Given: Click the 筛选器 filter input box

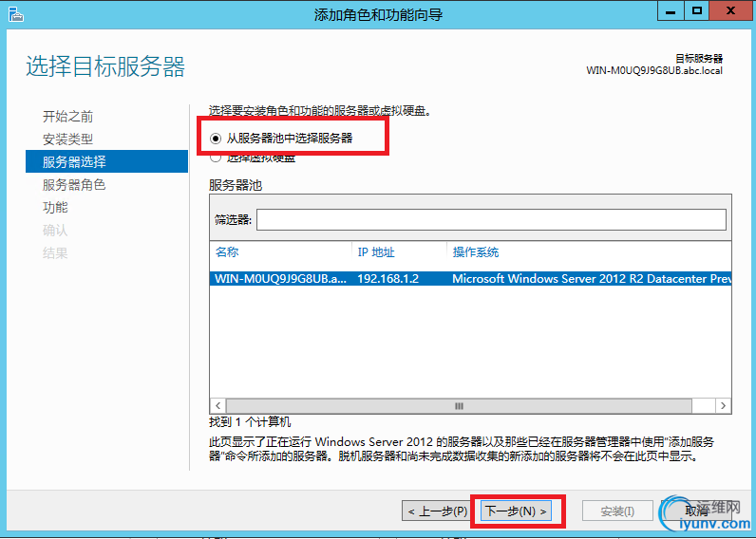Looking at the screenshot, I should point(491,219).
